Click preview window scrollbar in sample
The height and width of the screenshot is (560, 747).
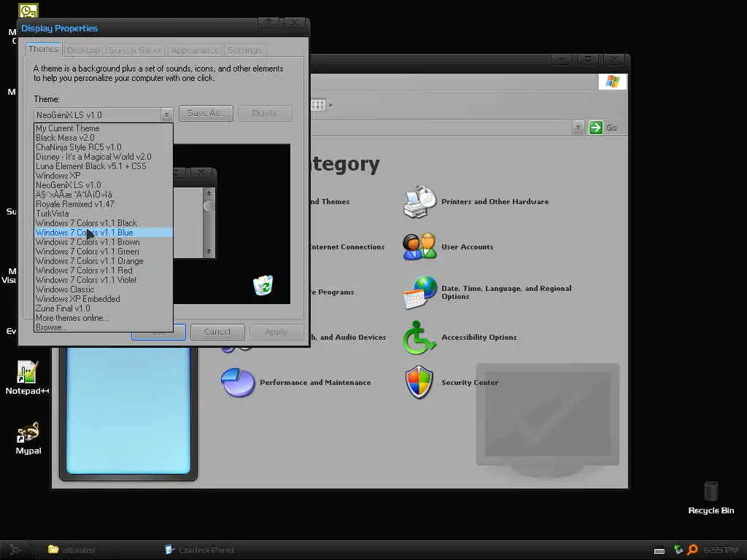208,222
